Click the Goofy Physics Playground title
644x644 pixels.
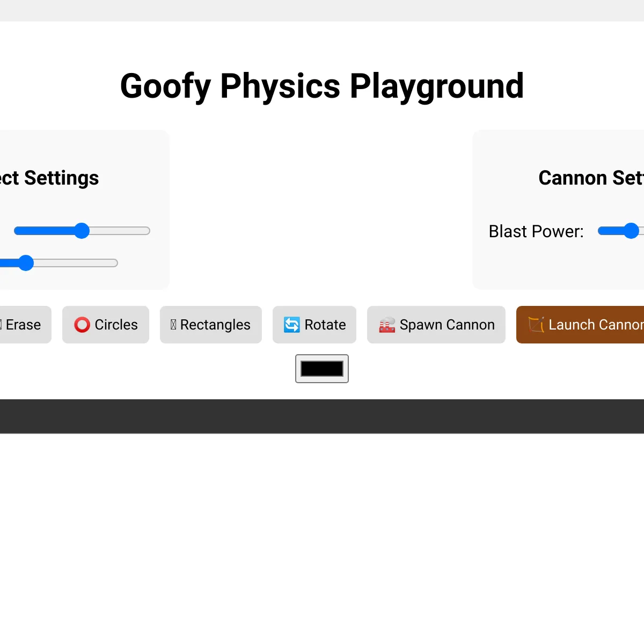coord(322,86)
